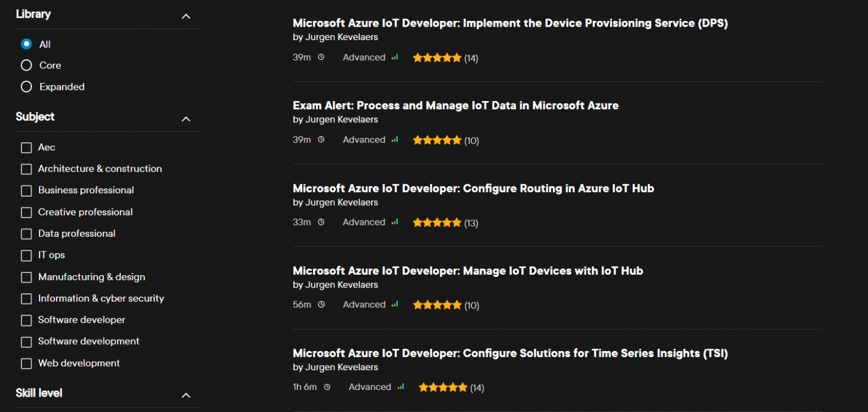Viewport: 868px width, 412px height.
Task: Click the rating count (14) on the DPS course
Action: [x=472, y=58]
